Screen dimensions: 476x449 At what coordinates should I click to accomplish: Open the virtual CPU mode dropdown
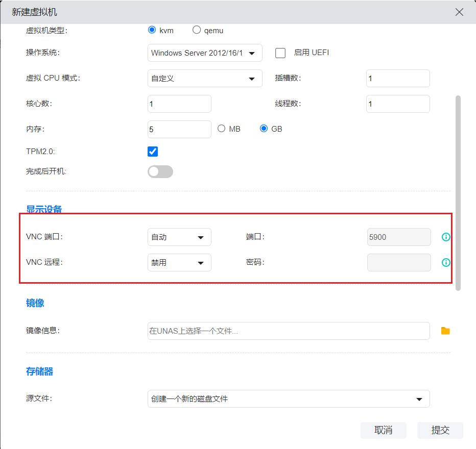tap(205, 78)
